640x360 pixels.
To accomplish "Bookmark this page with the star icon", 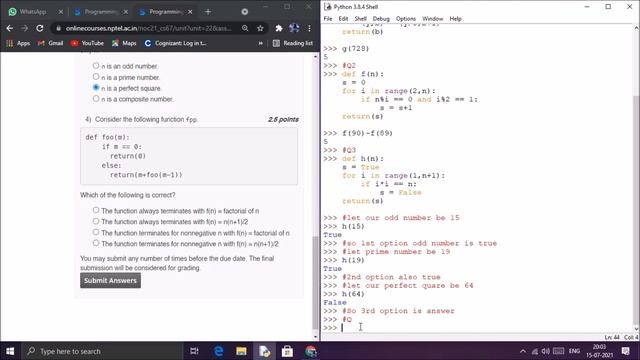I will click(x=260, y=28).
